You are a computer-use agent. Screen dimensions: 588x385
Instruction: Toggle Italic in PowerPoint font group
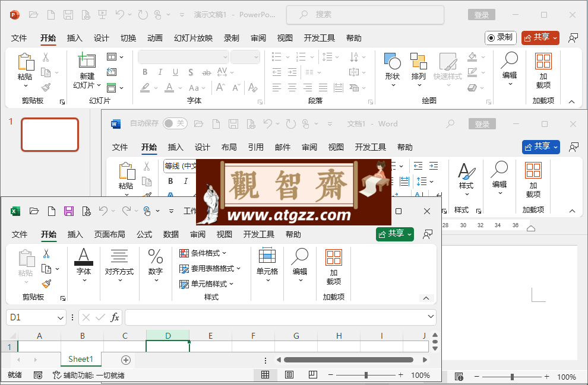pos(160,72)
